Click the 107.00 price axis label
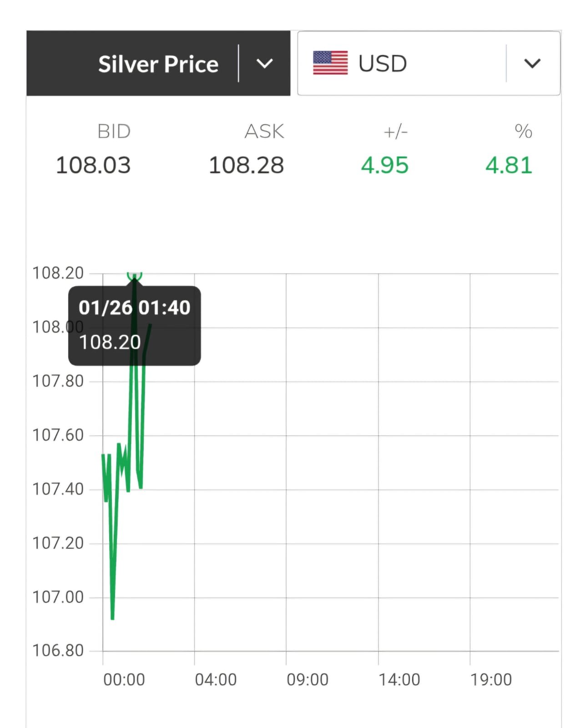 (58, 597)
